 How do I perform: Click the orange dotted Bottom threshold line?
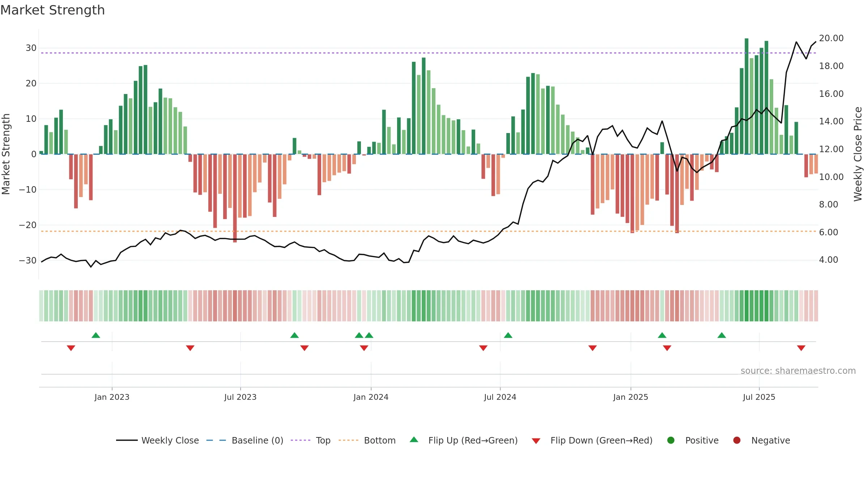428,231
